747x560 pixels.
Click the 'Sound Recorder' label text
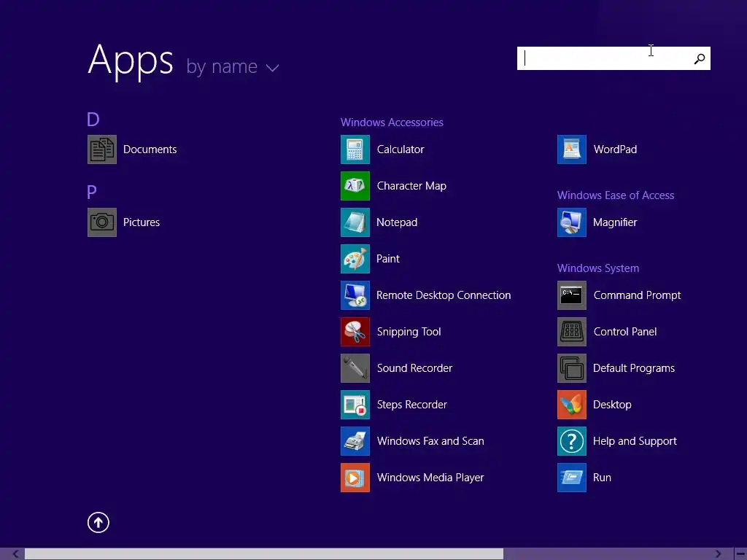point(414,368)
